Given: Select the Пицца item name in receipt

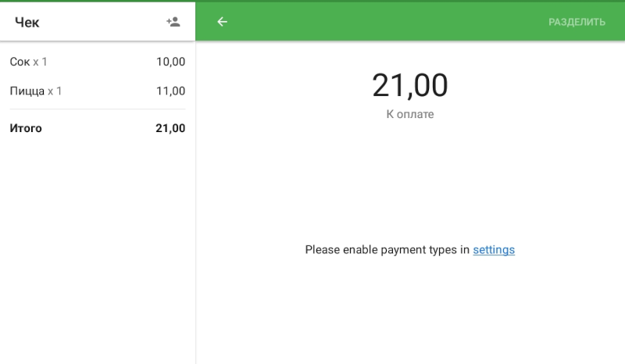Looking at the screenshot, I should 27,91.
